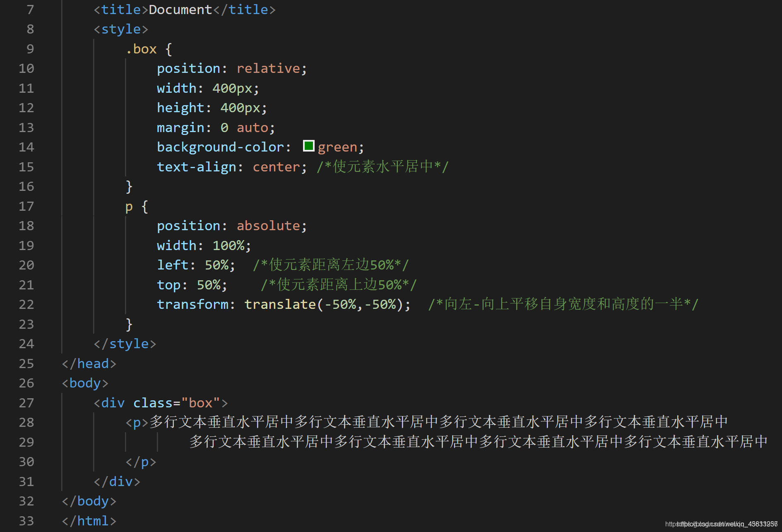The image size is (782, 532).
Task: Click position: relative declaration
Action: (x=232, y=68)
